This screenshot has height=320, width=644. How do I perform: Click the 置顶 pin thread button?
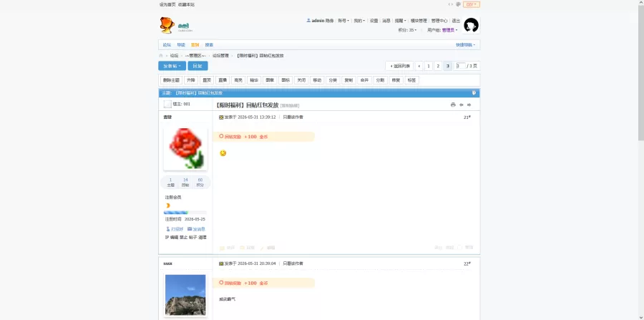coord(207,80)
